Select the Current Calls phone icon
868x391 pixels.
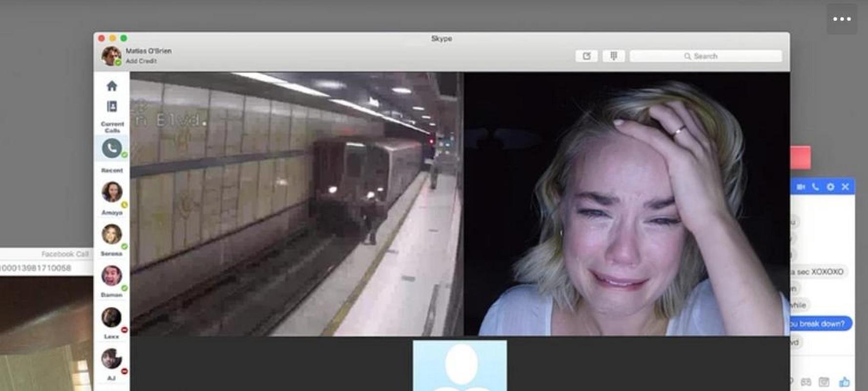pos(112,148)
